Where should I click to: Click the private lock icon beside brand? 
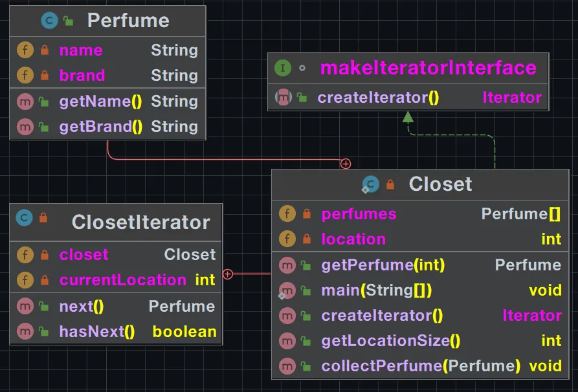pos(45,76)
